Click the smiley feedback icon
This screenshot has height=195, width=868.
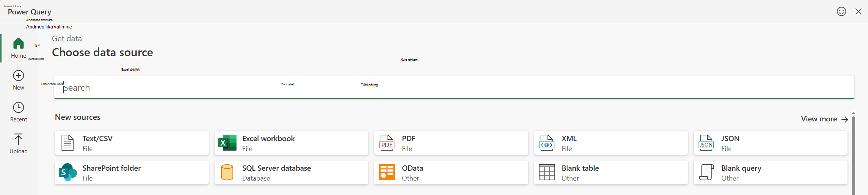[841, 11]
